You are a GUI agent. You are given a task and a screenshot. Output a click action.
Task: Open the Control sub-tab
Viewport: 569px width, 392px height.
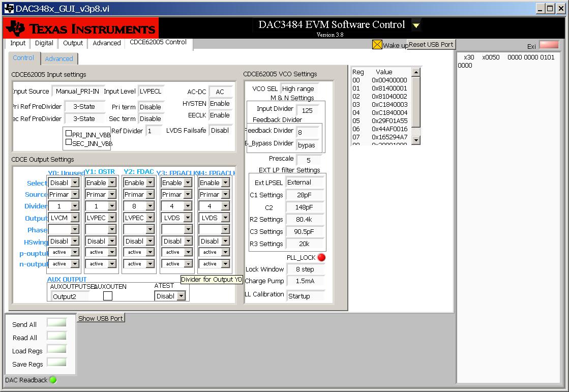point(23,58)
